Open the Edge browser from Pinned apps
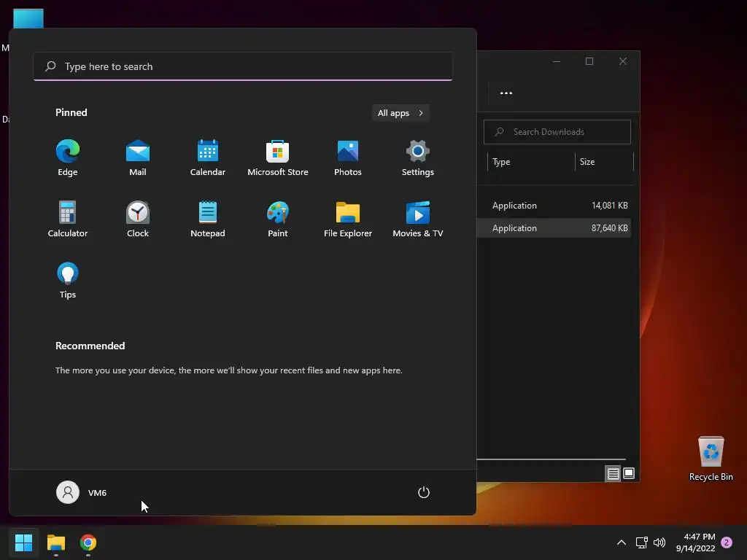The image size is (747, 560). 68,158
